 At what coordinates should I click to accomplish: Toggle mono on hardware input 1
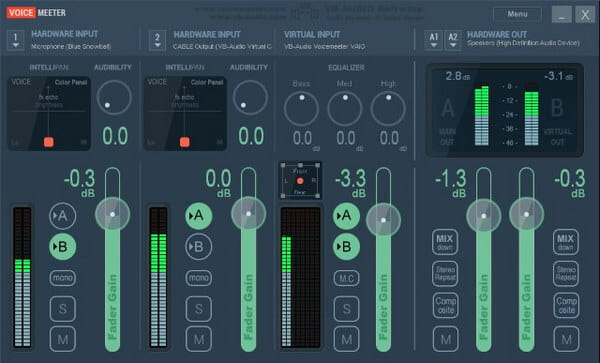coord(63,278)
